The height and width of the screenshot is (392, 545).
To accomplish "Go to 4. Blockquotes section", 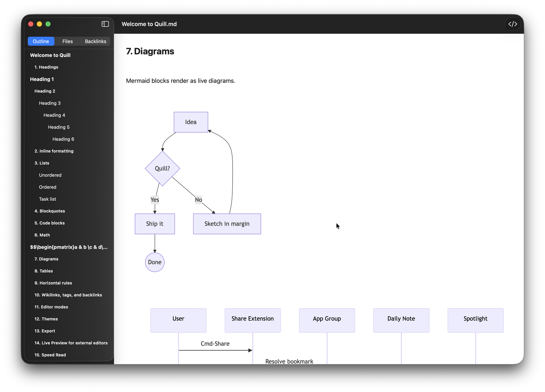I will (50, 211).
